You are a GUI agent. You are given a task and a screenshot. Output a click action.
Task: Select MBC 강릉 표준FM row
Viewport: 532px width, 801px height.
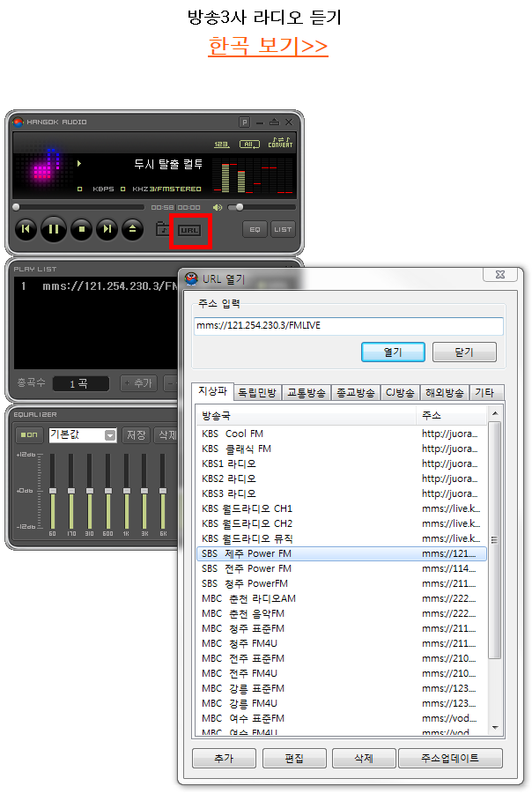coord(342,688)
